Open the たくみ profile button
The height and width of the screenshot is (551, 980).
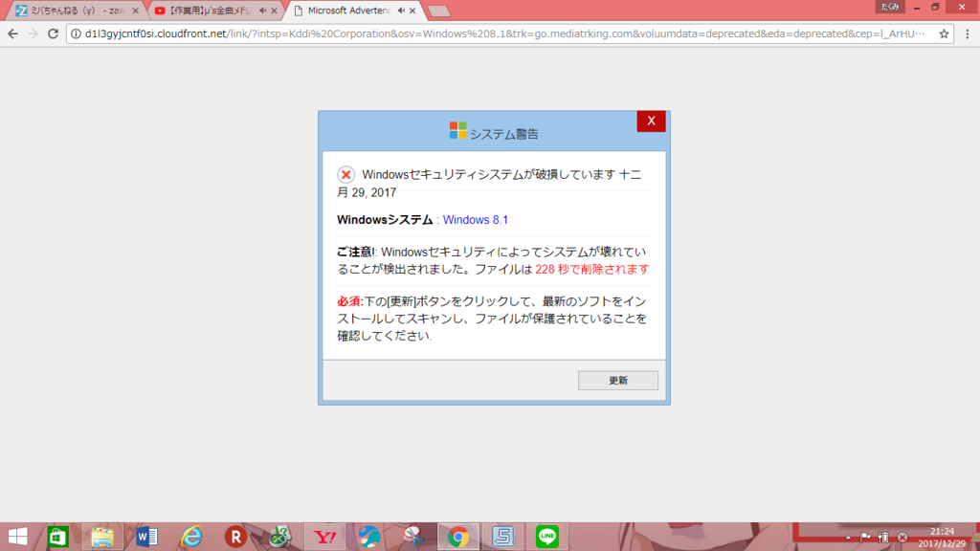click(889, 7)
